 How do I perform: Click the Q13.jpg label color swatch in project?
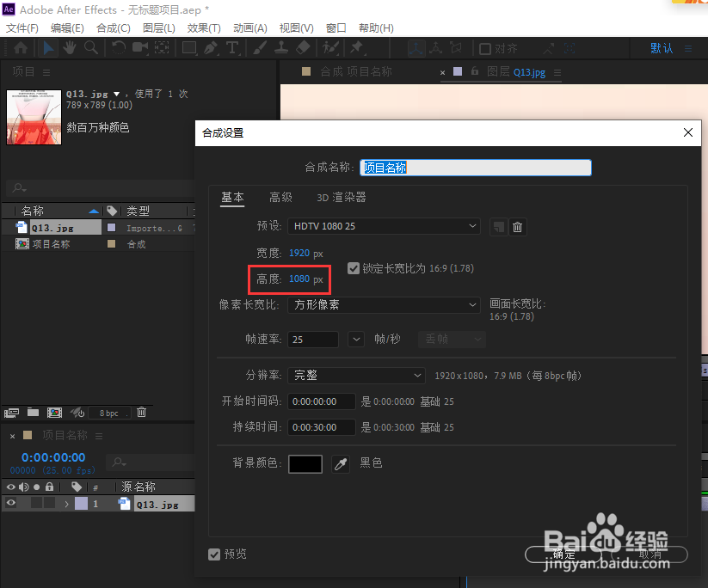coord(111,228)
